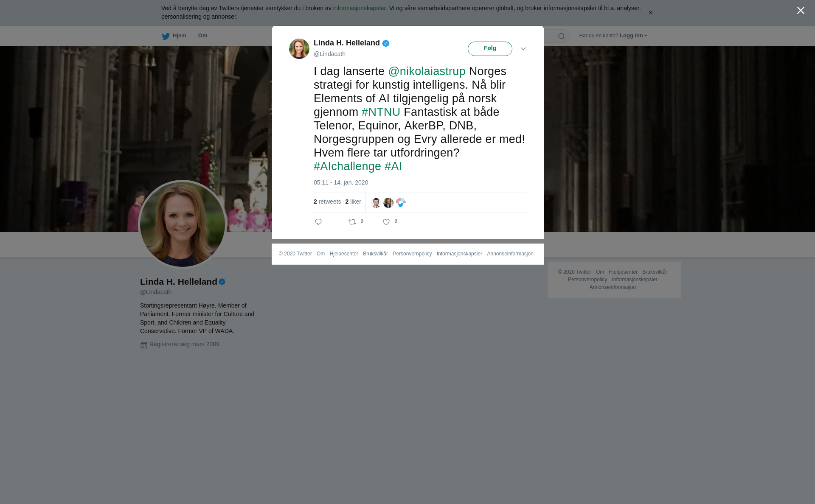815x504 pixels.
Task: Open informasjonskapsler link in the banner
Action: point(359,8)
